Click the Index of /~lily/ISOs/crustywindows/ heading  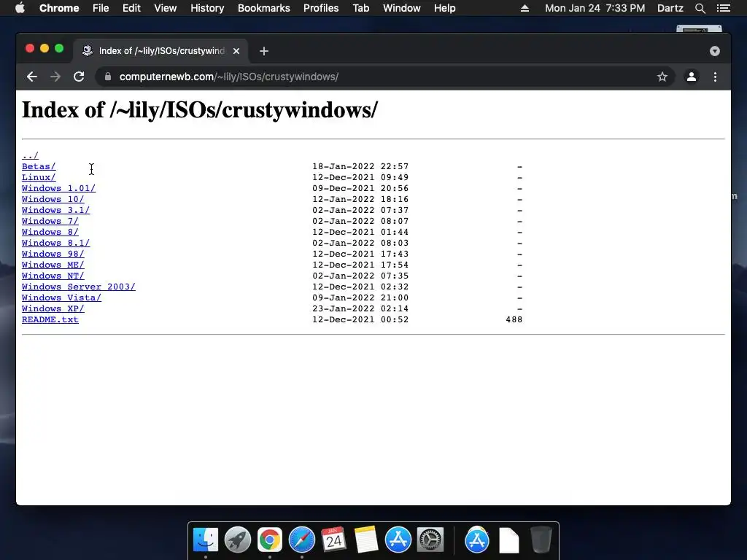pos(200,110)
